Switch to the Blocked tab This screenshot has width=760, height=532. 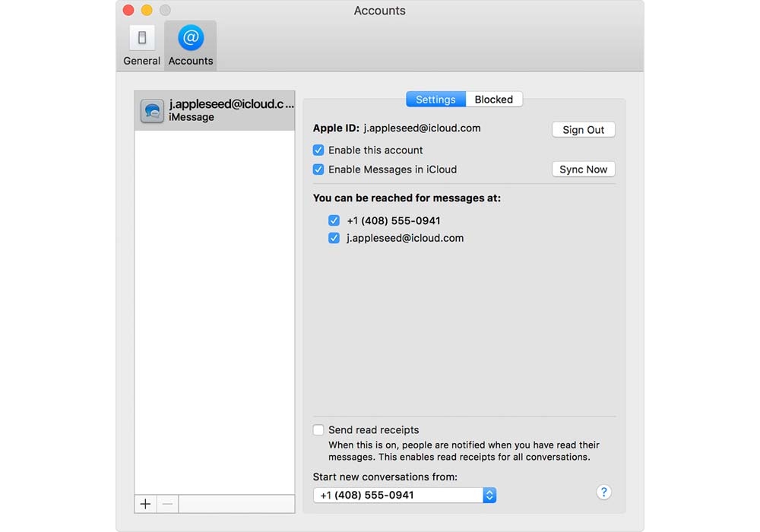coord(494,100)
